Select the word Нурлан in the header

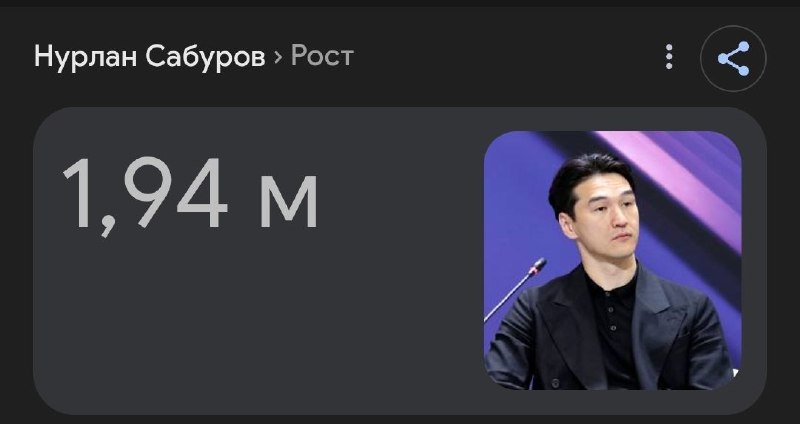point(85,56)
